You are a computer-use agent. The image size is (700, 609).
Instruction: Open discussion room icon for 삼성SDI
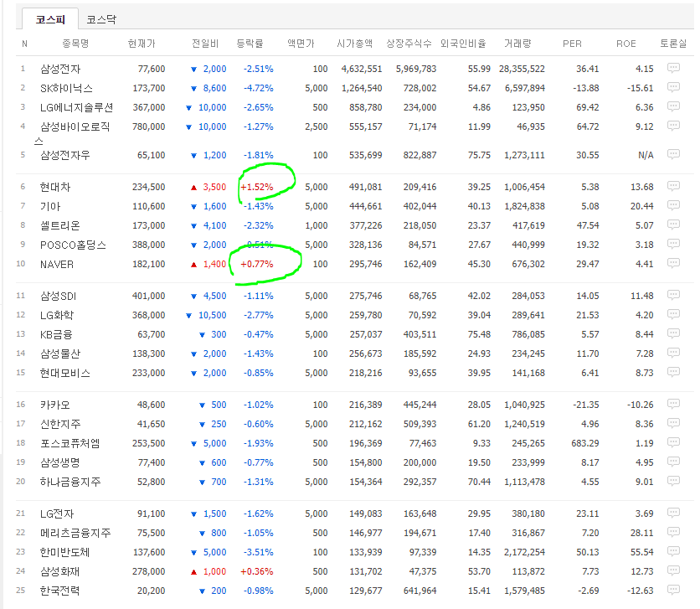coord(673,295)
